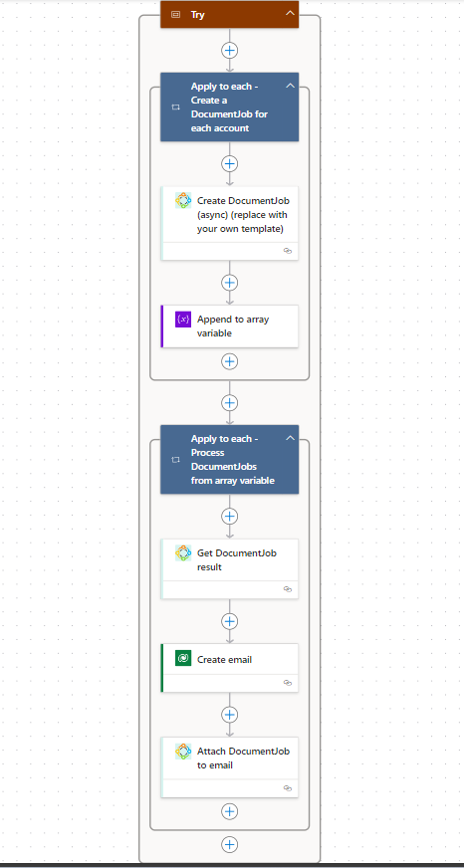Open 'Create DocumentJob (async)' action card
464x868 pixels.
pyautogui.click(x=229, y=223)
